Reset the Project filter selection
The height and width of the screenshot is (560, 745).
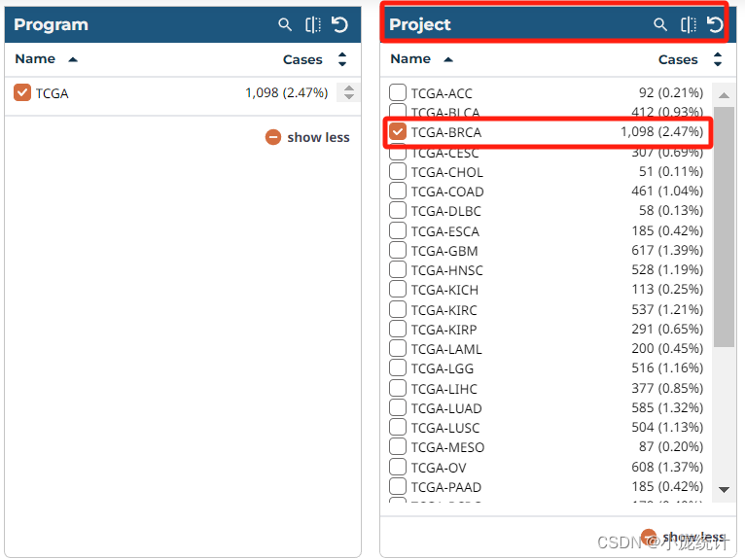pos(715,24)
